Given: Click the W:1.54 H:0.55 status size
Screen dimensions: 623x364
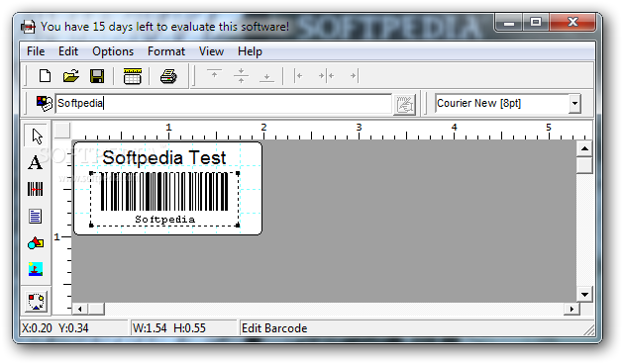Looking at the screenshot, I should point(169,328).
